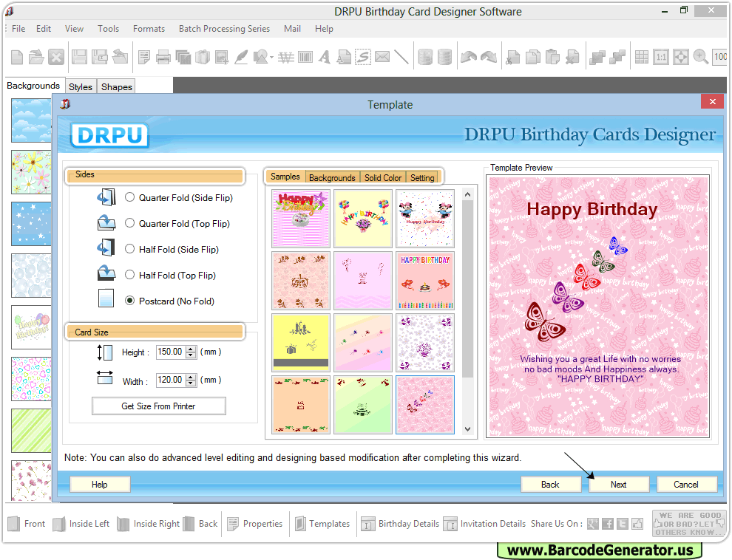The image size is (732, 560).
Task: Click samples list scroll up arrow
Action: point(468,194)
